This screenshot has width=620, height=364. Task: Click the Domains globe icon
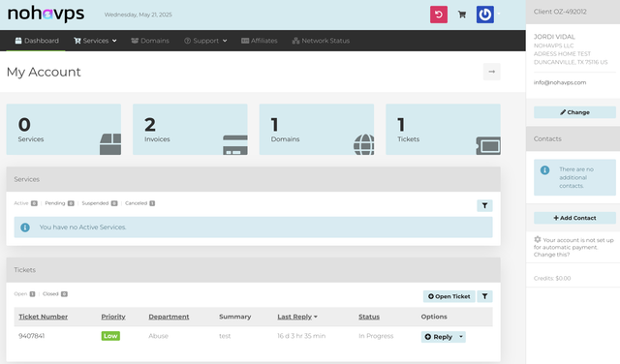tap(364, 144)
